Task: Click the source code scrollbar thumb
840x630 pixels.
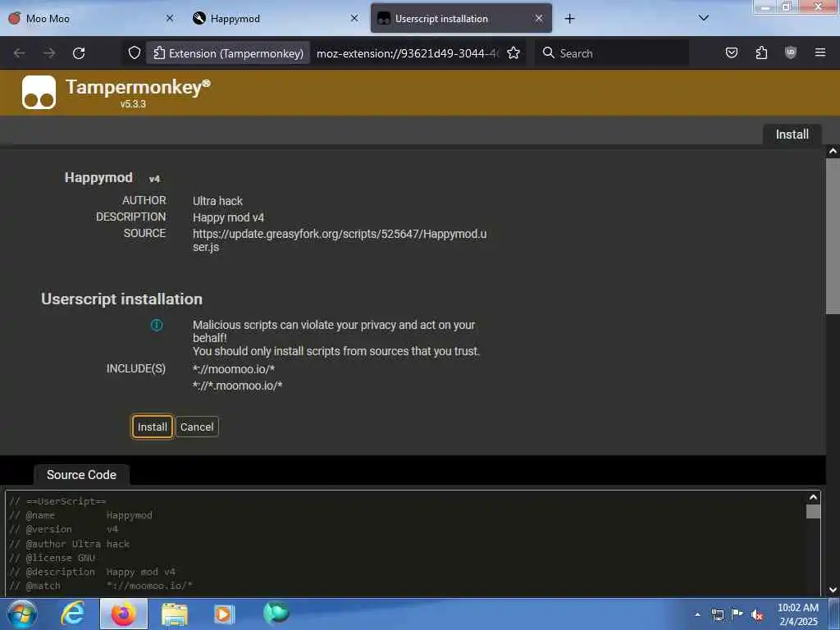Action: pyautogui.click(x=813, y=512)
